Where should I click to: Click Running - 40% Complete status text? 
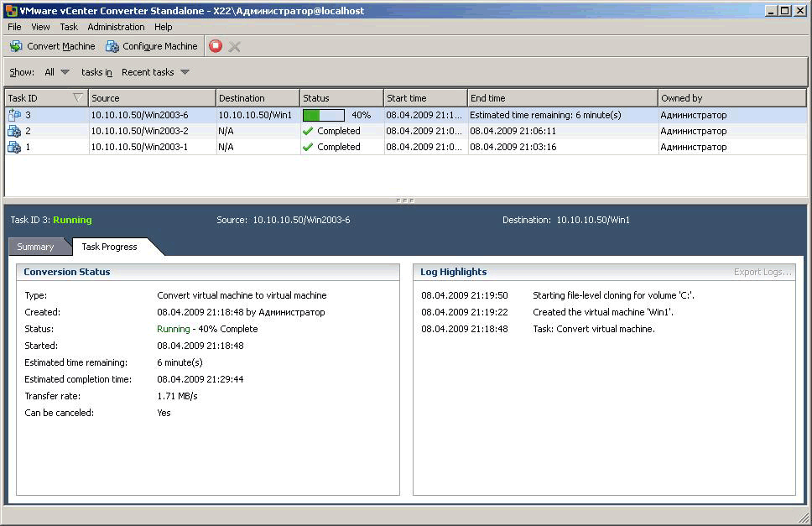click(207, 329)
